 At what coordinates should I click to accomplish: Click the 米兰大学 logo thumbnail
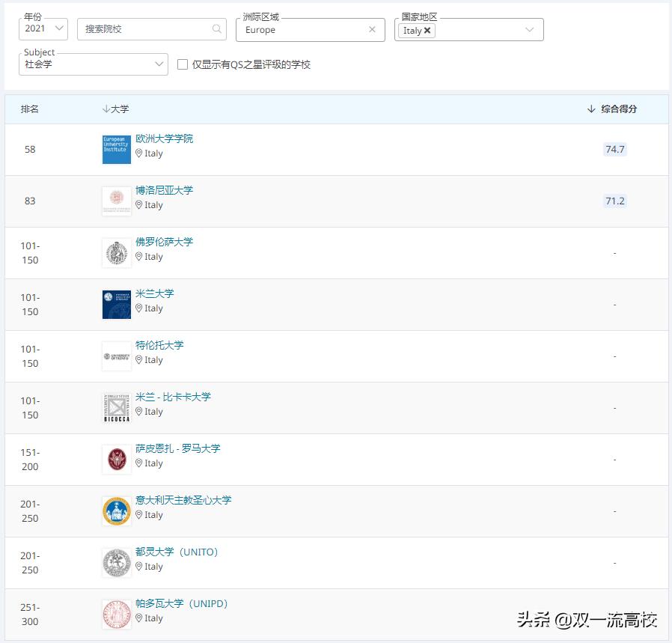pyautogui.click(x=116, y=304)
